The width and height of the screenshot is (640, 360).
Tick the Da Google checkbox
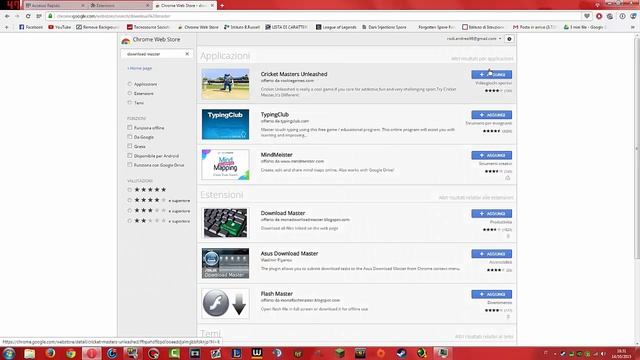coord(130,137)
